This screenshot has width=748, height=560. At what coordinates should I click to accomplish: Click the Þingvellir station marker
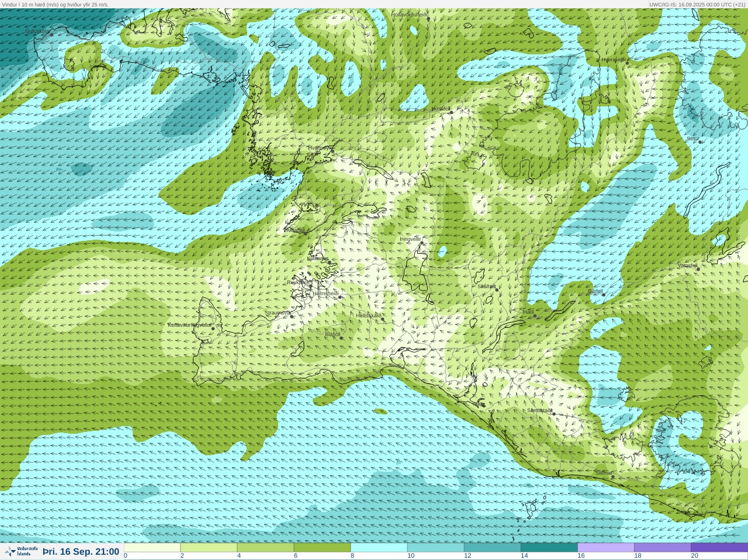421,243
